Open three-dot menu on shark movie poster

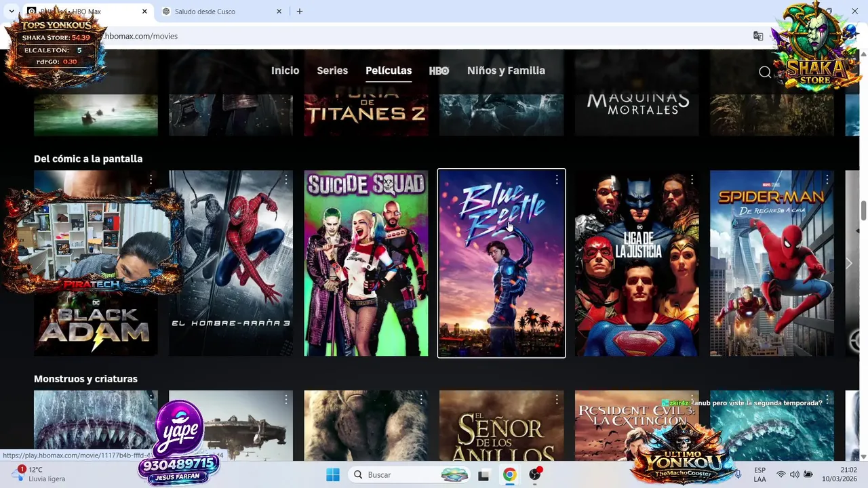pyautogui.click(x=151, y=400)
